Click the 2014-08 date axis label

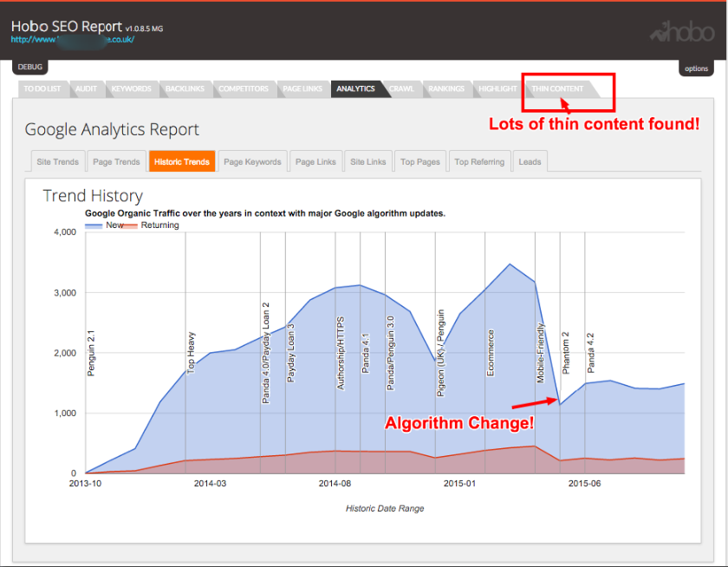(x=335, y=484)
